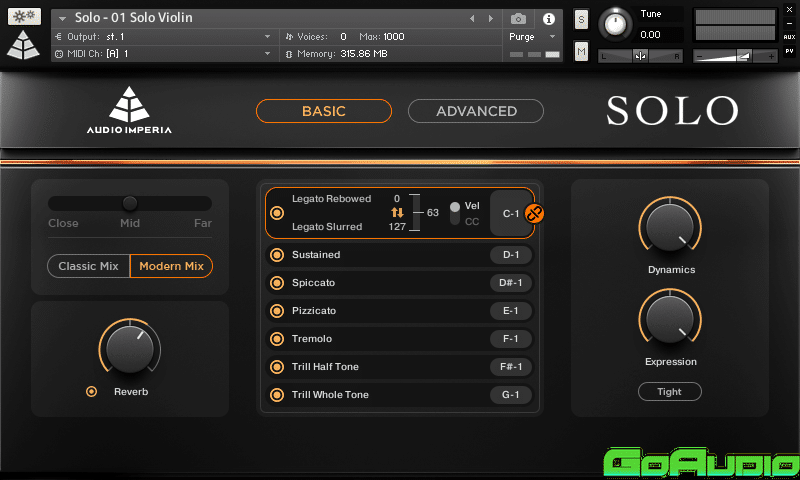
Task: Click the orange link icon next to C-1
Action: pos(534,213)
